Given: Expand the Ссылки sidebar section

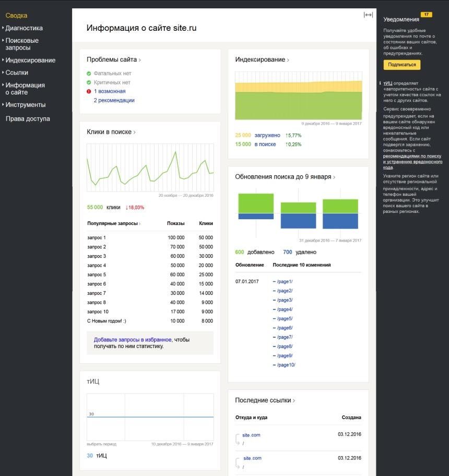Looking at the screenshot, I should [x=17, y=73].
